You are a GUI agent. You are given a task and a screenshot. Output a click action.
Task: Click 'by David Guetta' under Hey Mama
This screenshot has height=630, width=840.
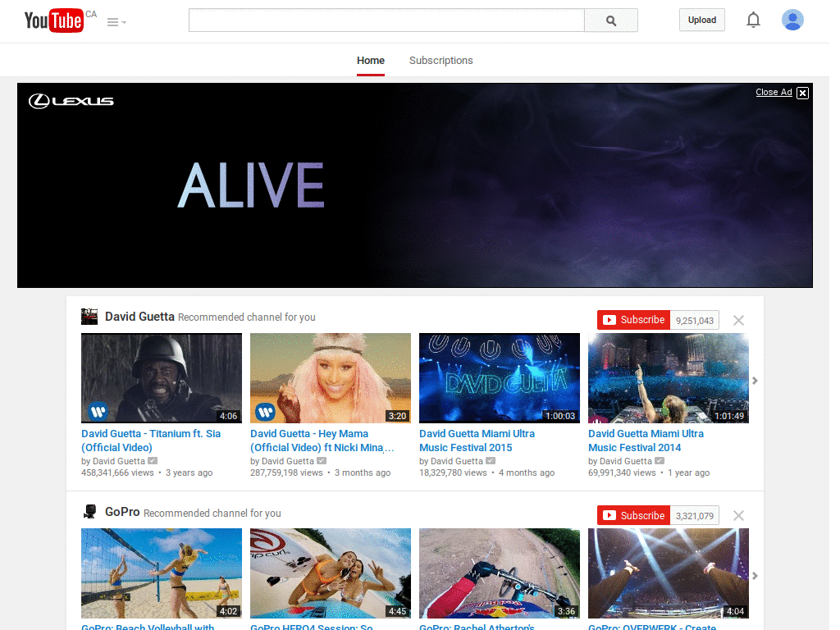tap(282, 461)
